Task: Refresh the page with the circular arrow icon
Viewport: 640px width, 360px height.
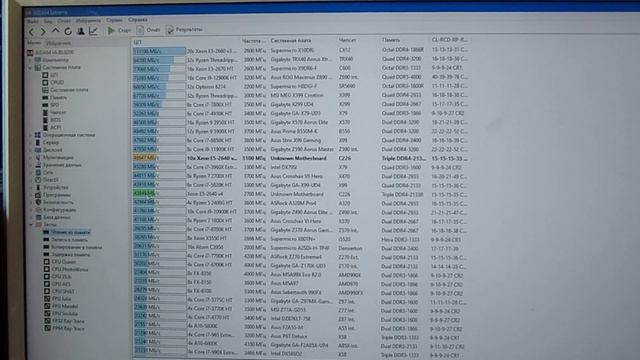Action: tap(68, 31)
